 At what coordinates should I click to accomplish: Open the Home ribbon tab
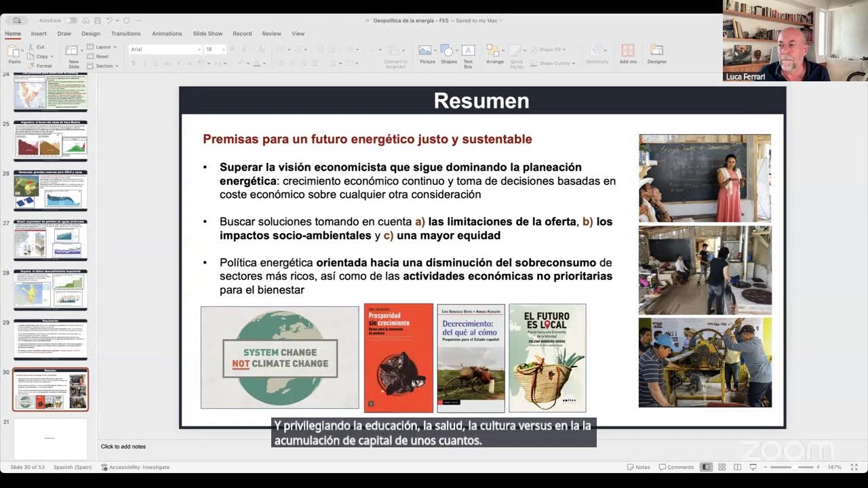(13, 33)
